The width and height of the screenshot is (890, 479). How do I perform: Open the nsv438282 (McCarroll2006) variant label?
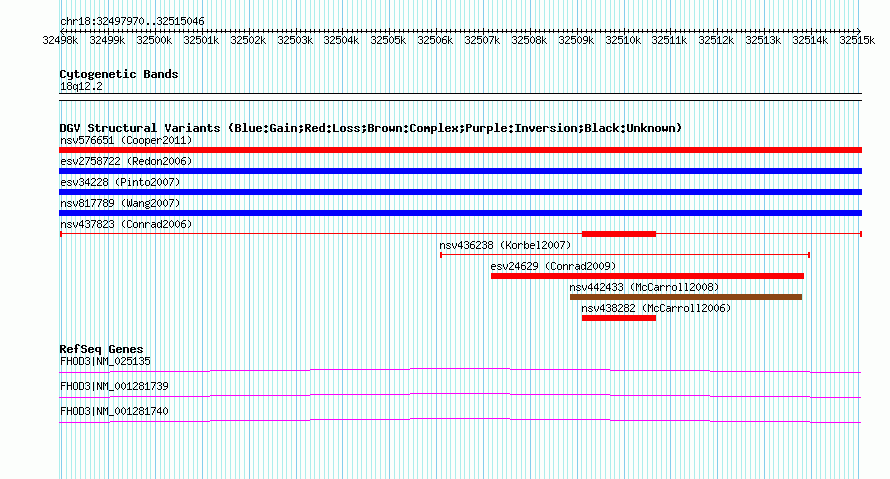click(x=656, y=308)
